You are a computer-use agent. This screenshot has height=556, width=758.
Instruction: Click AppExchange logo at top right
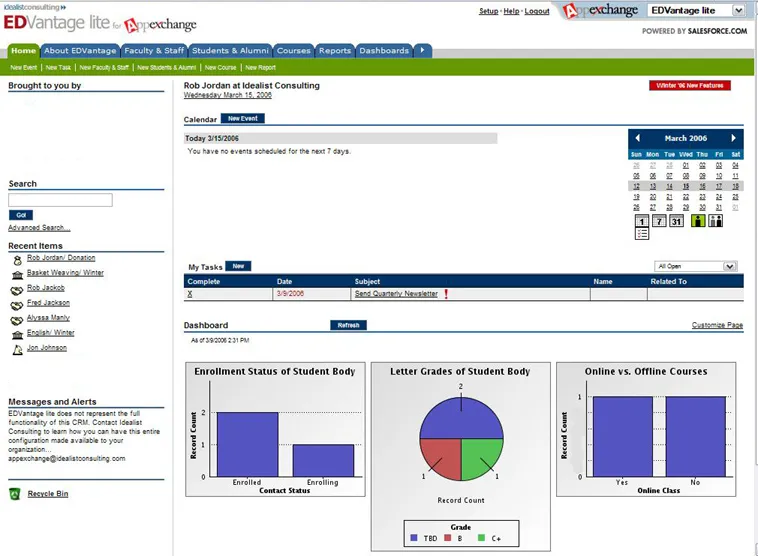click(x=601, y=11)
